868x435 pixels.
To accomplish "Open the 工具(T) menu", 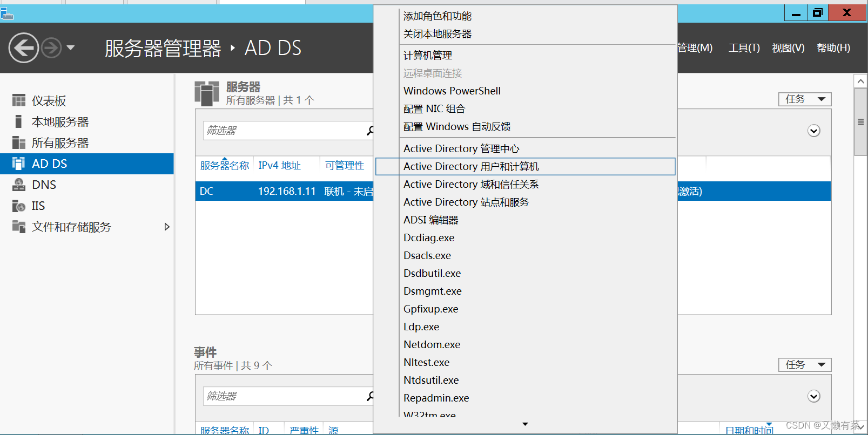I will click(x=744, y=48).
